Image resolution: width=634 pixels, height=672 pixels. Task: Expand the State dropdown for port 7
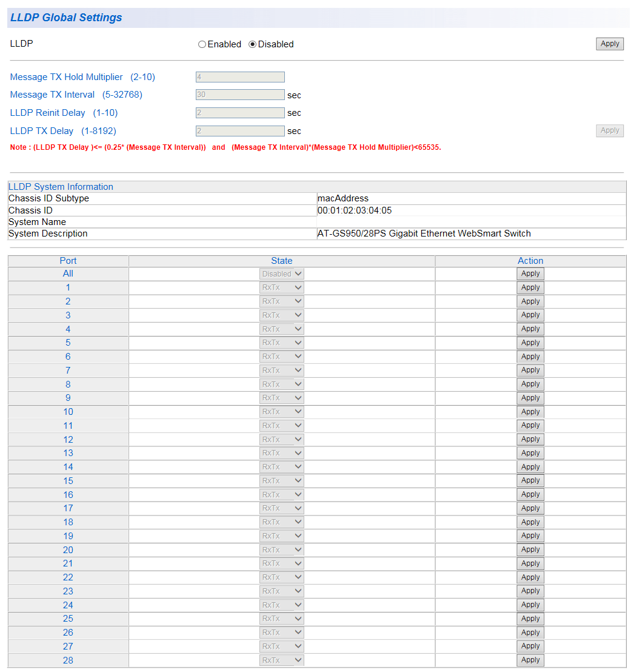[x=282, y=371]
